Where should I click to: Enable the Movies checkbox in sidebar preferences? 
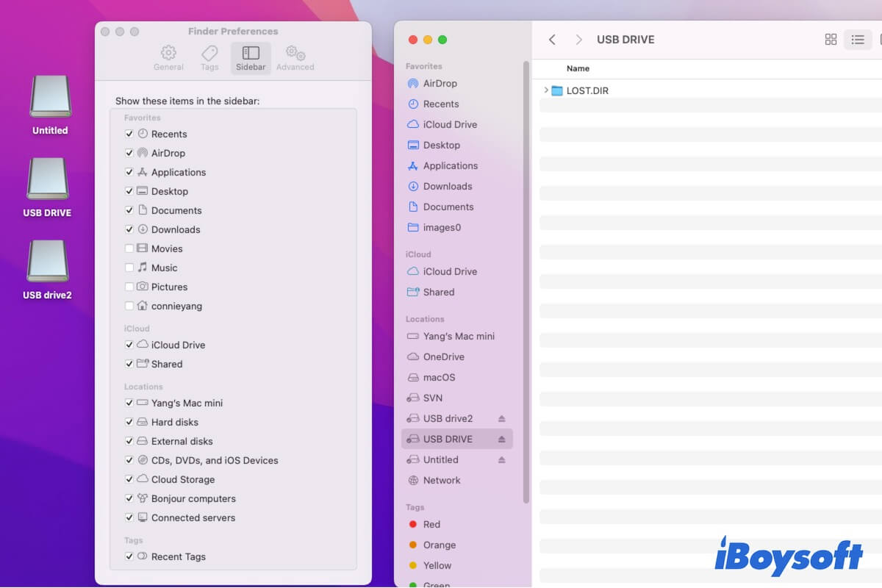pos(130,248)
